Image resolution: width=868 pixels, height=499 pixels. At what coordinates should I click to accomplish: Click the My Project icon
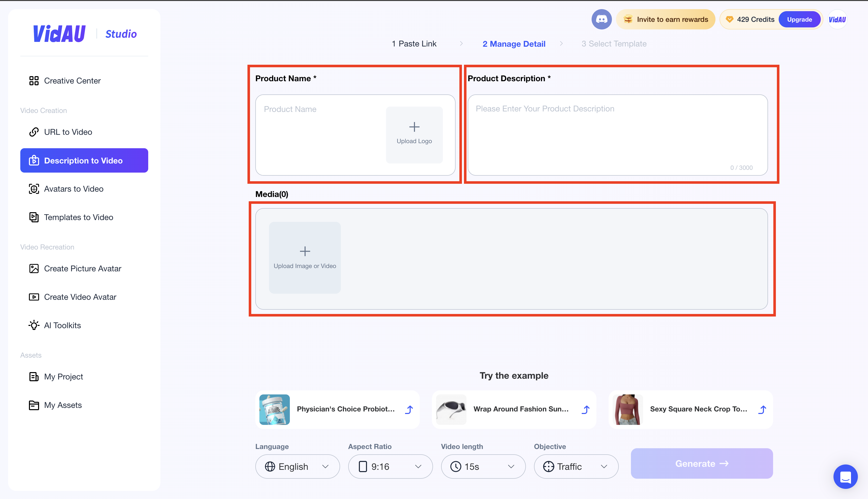[34, 376]
